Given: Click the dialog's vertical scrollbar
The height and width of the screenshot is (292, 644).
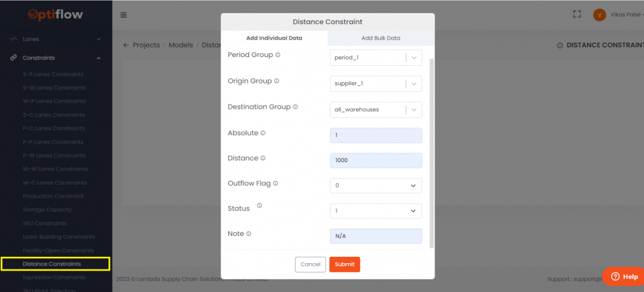Looking at the screenshot, I should tap(431, 151).
